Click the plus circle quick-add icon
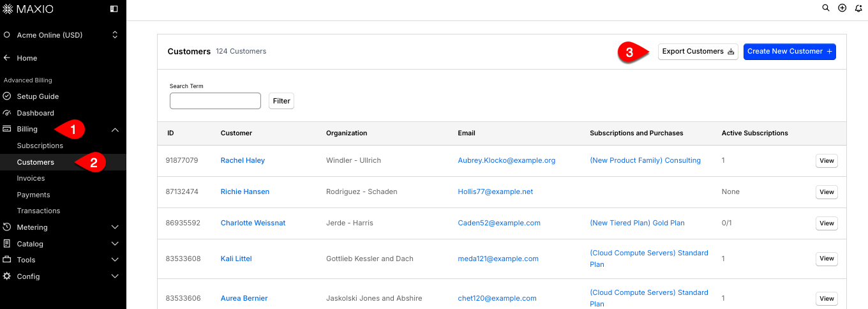The height and width of the screenshot is (309, 868). coord(842,8)
